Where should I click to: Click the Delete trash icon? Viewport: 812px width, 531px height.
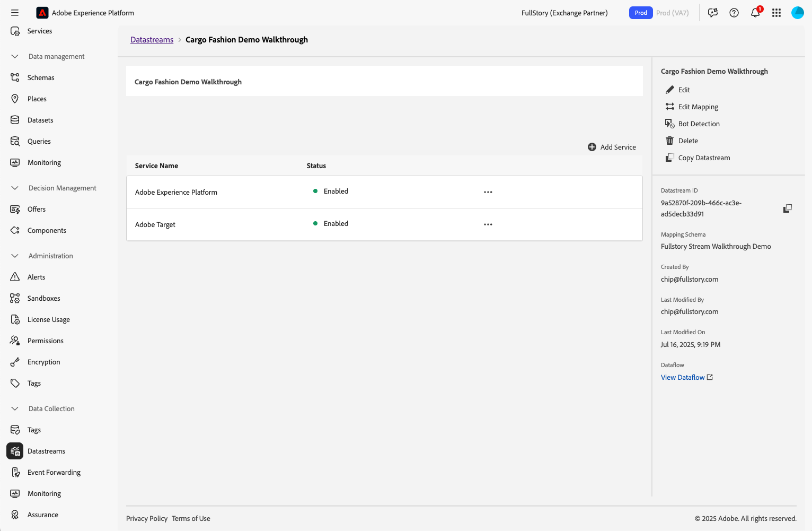pyautogui.click(x=670, y=141)
